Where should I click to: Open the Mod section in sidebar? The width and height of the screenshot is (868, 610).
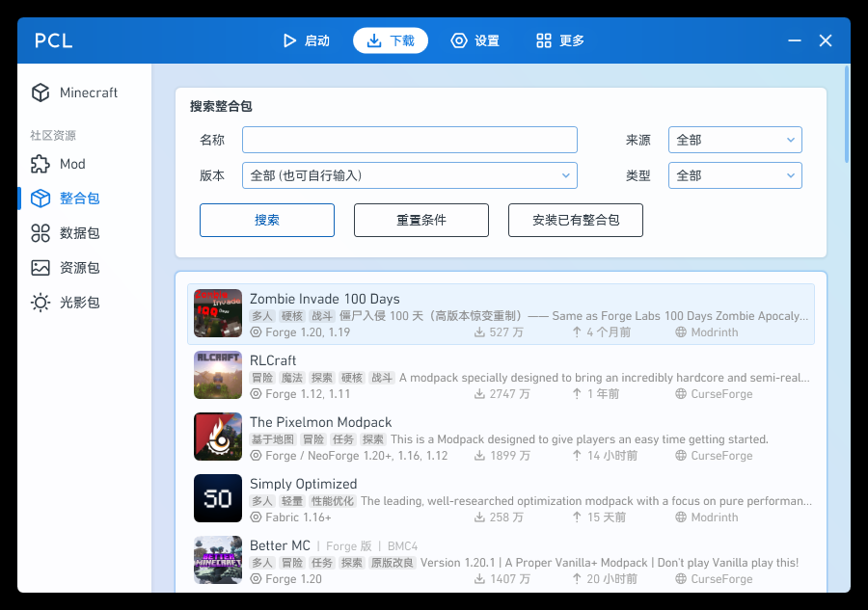84,164
